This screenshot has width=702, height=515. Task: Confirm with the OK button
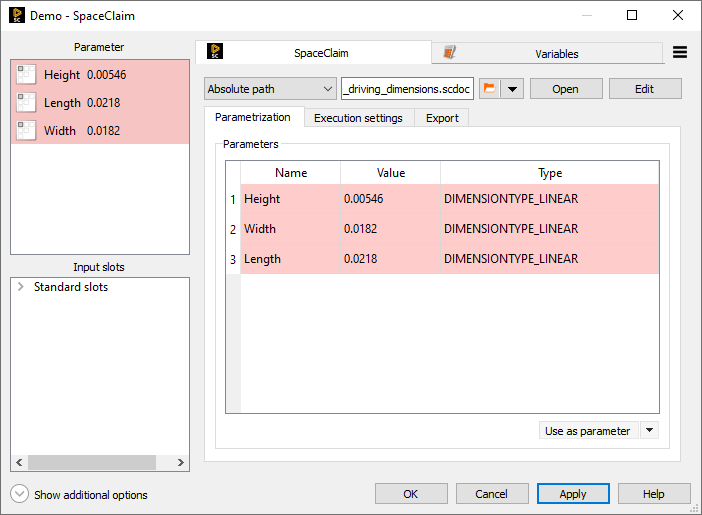click(411, 494)
